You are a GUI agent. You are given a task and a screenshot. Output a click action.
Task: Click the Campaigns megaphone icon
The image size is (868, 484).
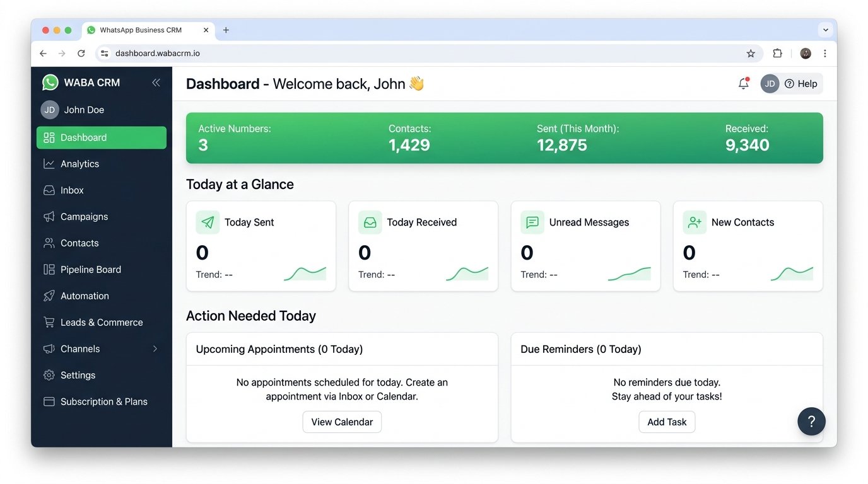pos(49,217)
